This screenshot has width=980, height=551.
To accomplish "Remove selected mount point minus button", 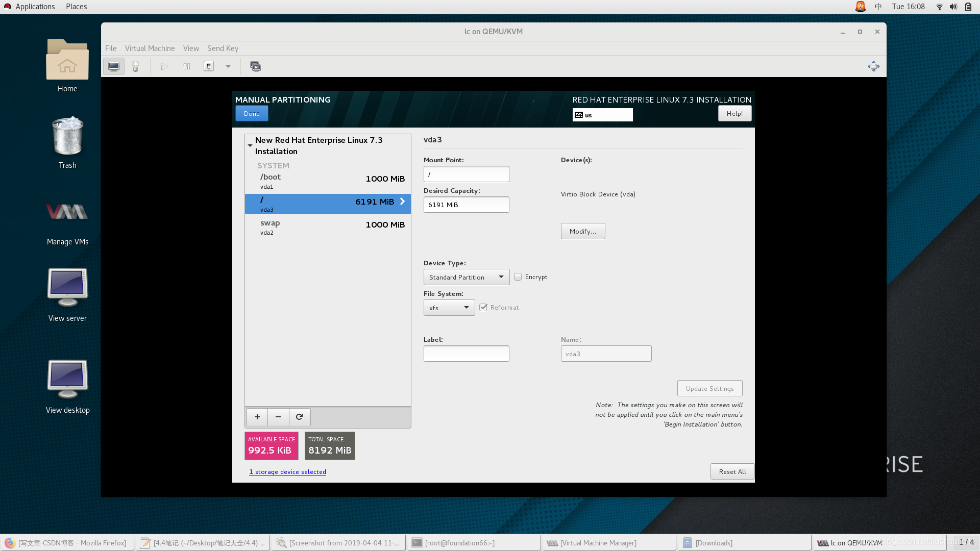I will pos(278,417).
